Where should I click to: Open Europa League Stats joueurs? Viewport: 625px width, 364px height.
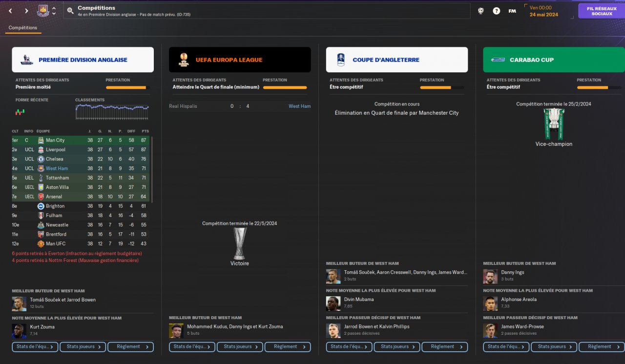click(x=240, y=347)
